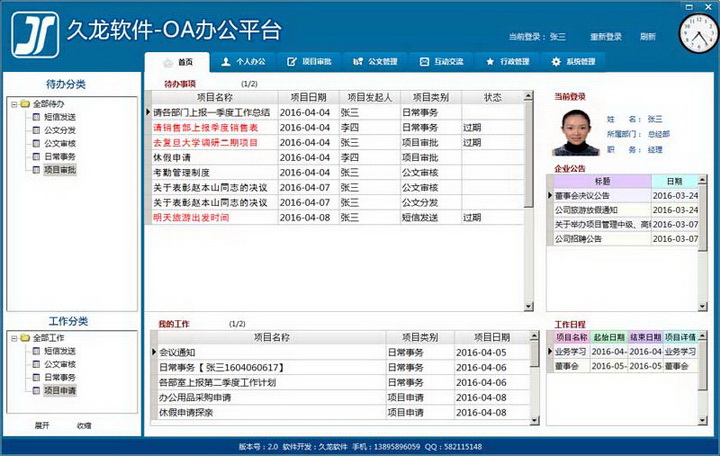Click the picture icon on 互动交流 tab
Viewport: 720px width, 456px height.
click(x=424, y=62)
